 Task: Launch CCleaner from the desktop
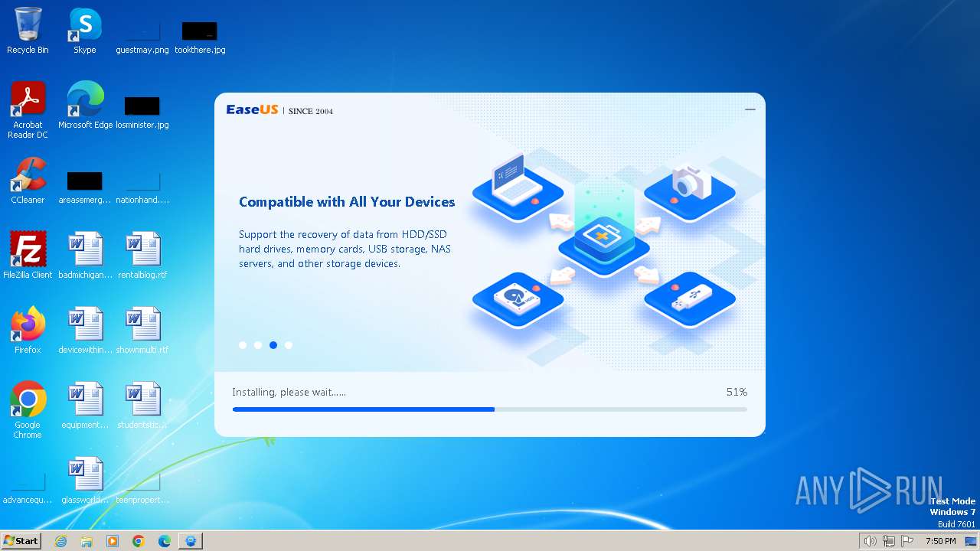pyautogui.click(x=28, y=181)
